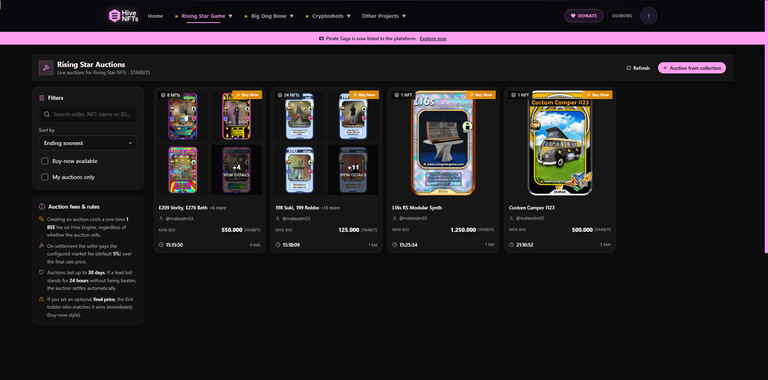
Task: Expand the Other Projects menu
Action: tap(384, 16)
